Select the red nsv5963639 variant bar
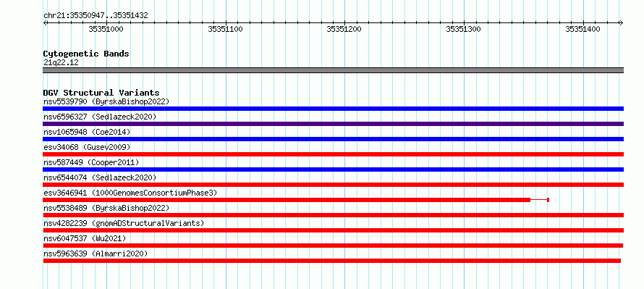The height and width of the screenshot is (289, 644). pyautogui.click(x=332, y=261)
